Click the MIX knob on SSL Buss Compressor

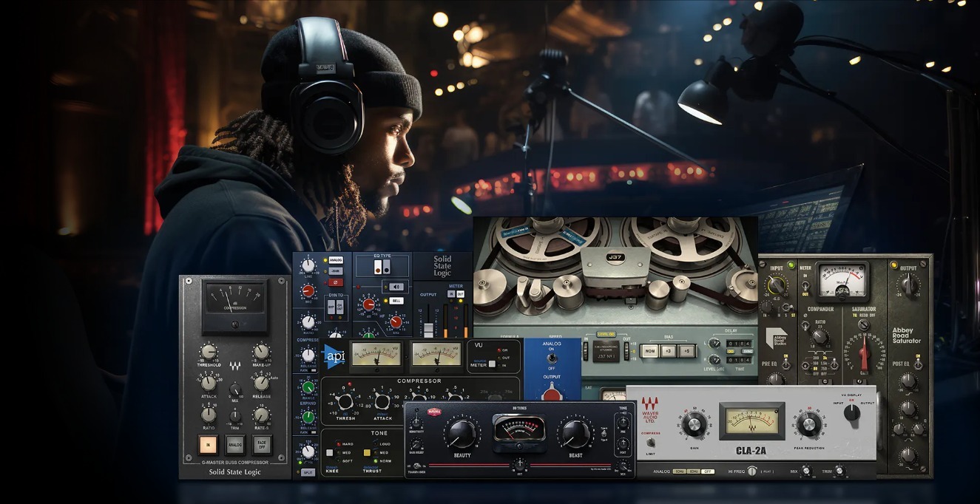[235, 389]
